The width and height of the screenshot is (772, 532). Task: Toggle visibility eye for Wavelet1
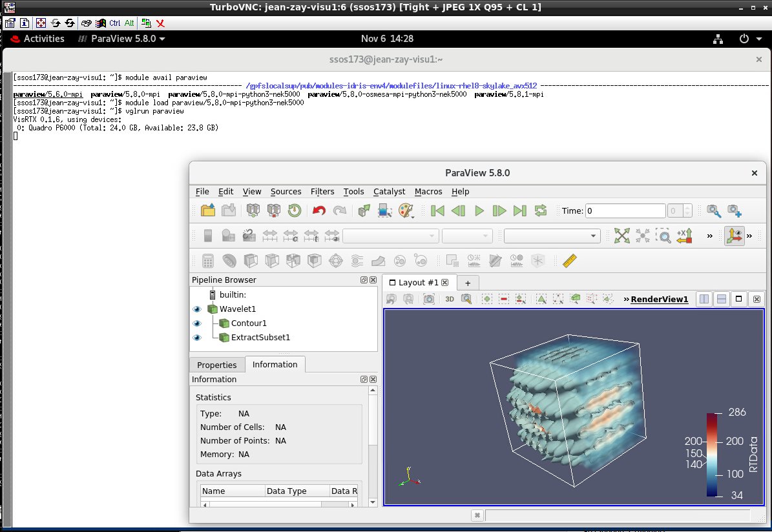point(197,309)
